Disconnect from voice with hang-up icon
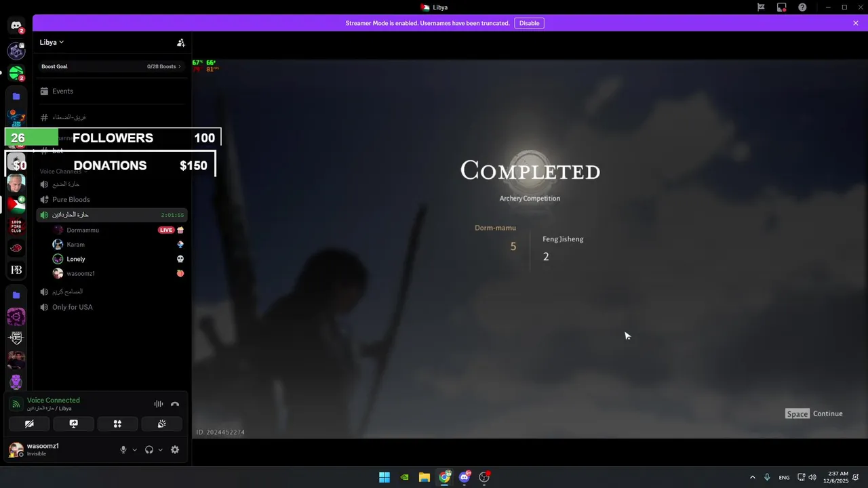Image resolution: width=868 pixels, height=488 pixels. pyautogui.click(x=175, y=404)
